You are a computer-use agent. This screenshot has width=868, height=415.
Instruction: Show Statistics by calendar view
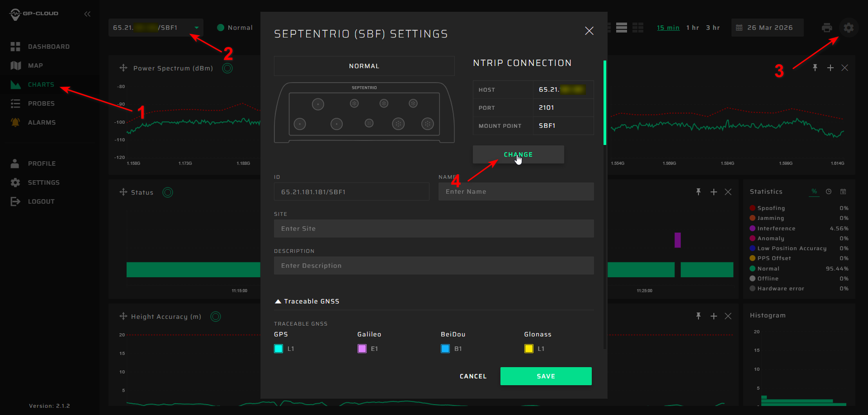click(x=843, y=191)
